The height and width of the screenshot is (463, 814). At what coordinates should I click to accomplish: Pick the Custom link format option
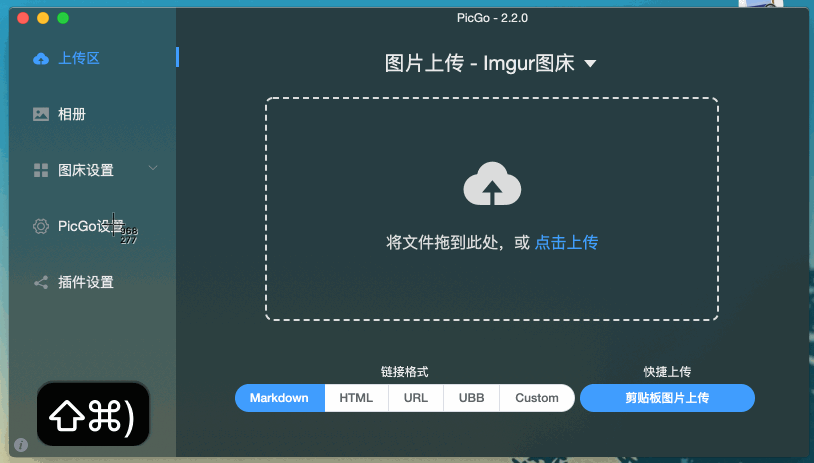point(537,398)
